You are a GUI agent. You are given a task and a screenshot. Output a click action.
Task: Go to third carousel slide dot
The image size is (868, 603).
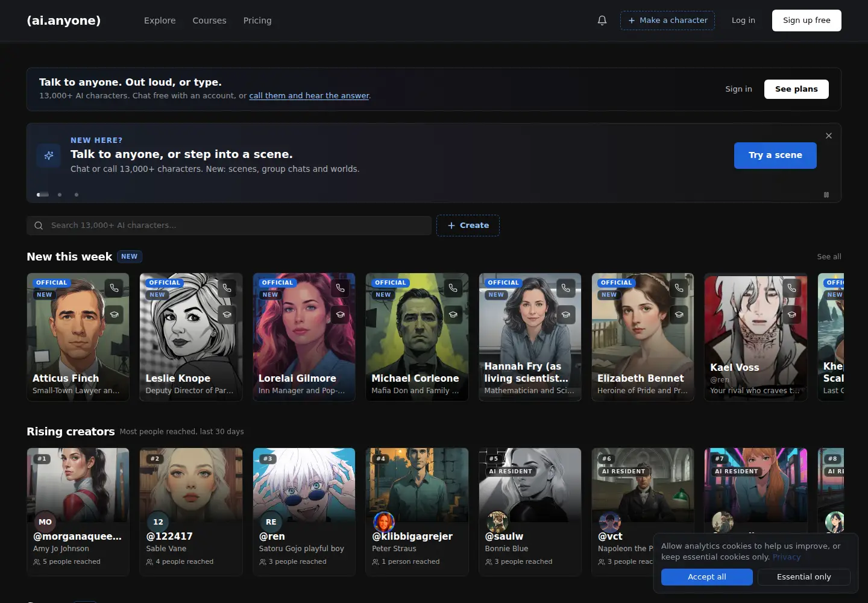[77, 195]
